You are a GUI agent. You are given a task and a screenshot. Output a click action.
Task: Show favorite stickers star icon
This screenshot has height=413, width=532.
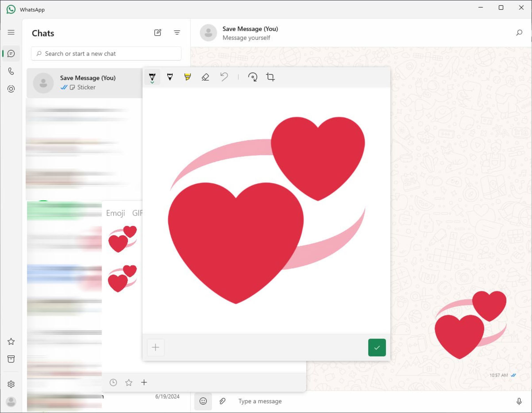coord(129,383)
